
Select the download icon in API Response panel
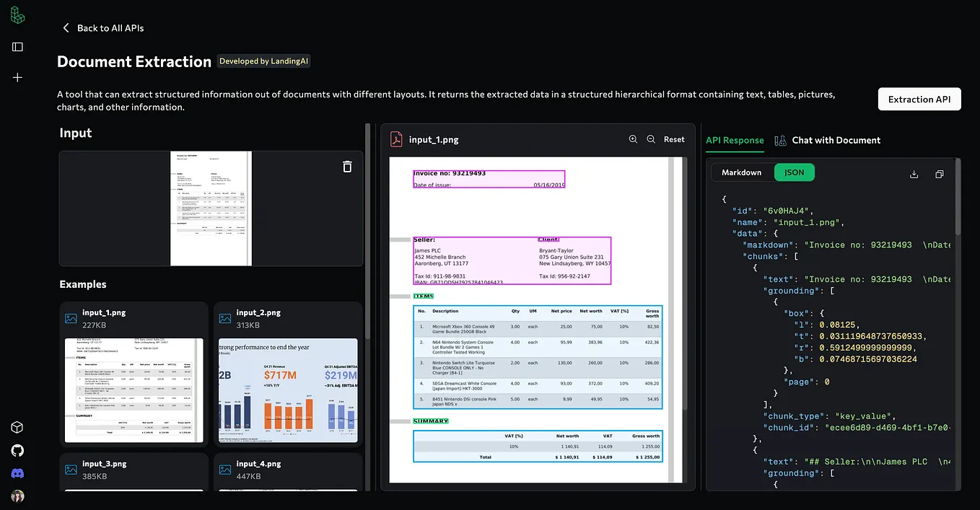tap(914, 174)
